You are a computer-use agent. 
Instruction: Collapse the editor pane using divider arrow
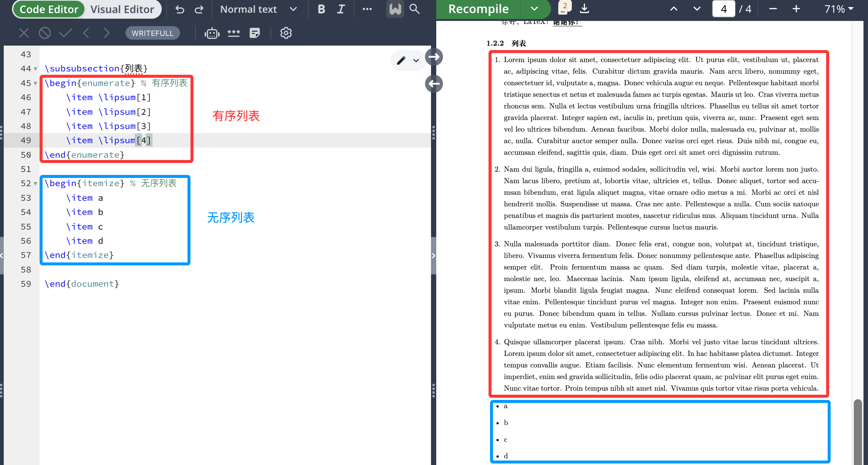pos(433,256)
